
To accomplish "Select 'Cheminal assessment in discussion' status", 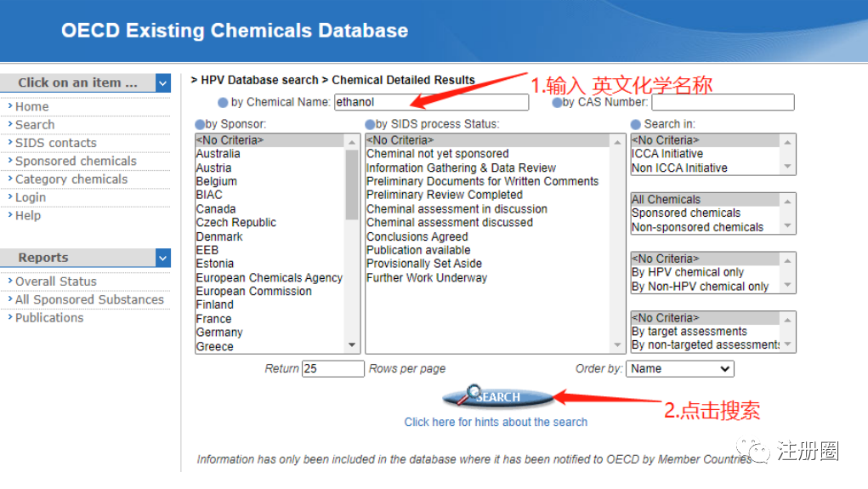I will pos(457,208).
